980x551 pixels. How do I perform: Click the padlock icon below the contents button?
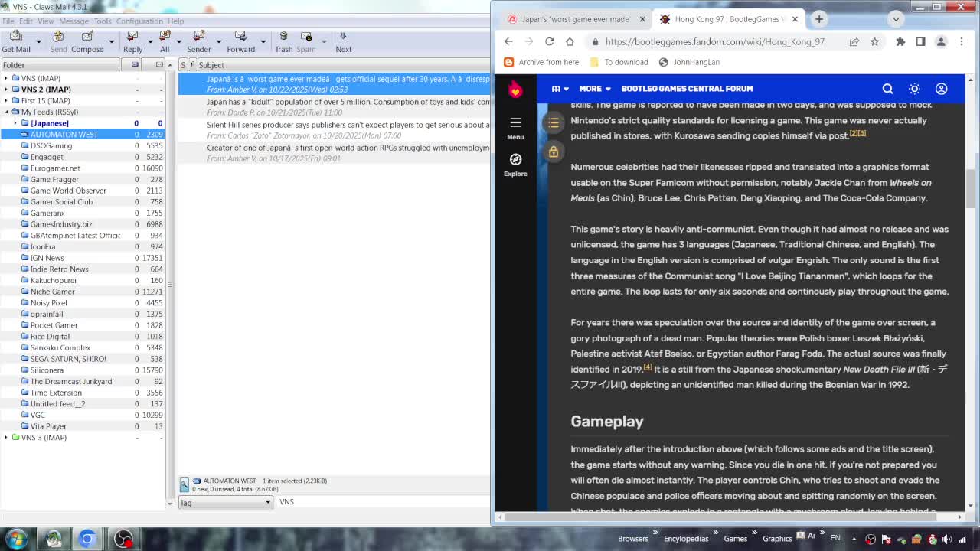(x=553, y=152)
